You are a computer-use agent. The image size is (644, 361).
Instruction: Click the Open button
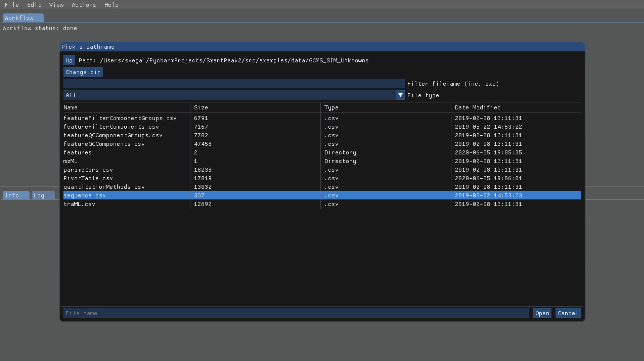point(542,313)
